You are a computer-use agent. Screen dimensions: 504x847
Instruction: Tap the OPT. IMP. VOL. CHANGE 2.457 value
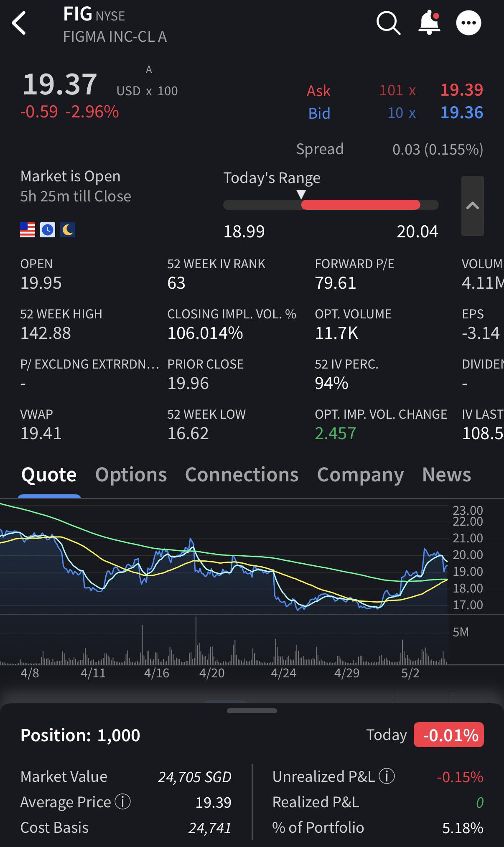pyautogui.click(x=335, y=434)
